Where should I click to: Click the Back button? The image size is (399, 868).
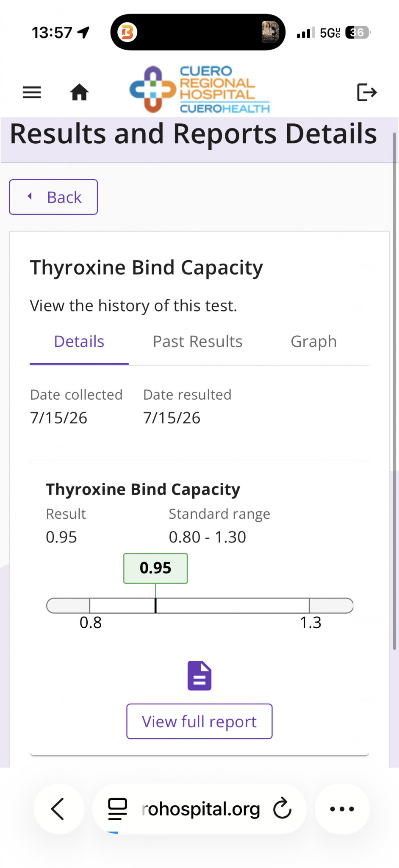click(53, 197)
